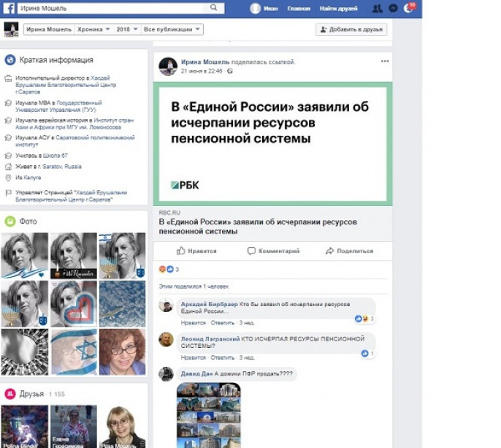Open Найти друзей in the top bar
The image size is (501, 448).
click(338, 9)
